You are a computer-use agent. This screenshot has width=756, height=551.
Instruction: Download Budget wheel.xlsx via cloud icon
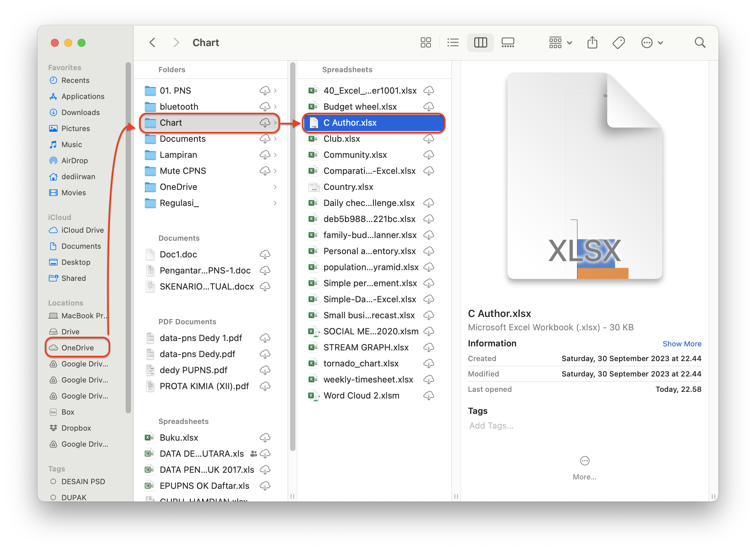(x=429, y=107)
